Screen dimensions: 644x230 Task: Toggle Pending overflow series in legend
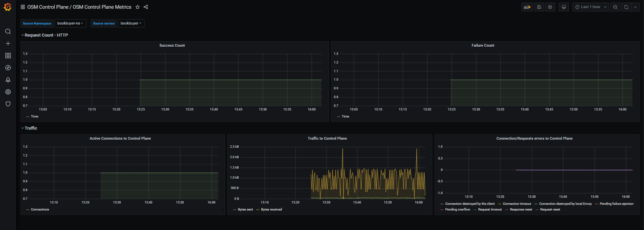point(458,210)
